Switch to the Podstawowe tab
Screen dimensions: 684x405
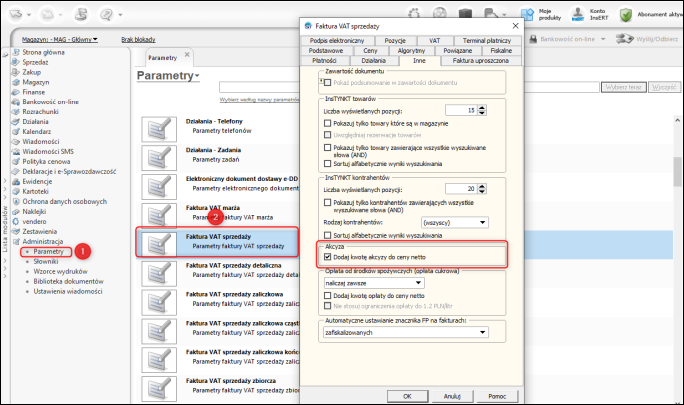click(x=326, y=51)
